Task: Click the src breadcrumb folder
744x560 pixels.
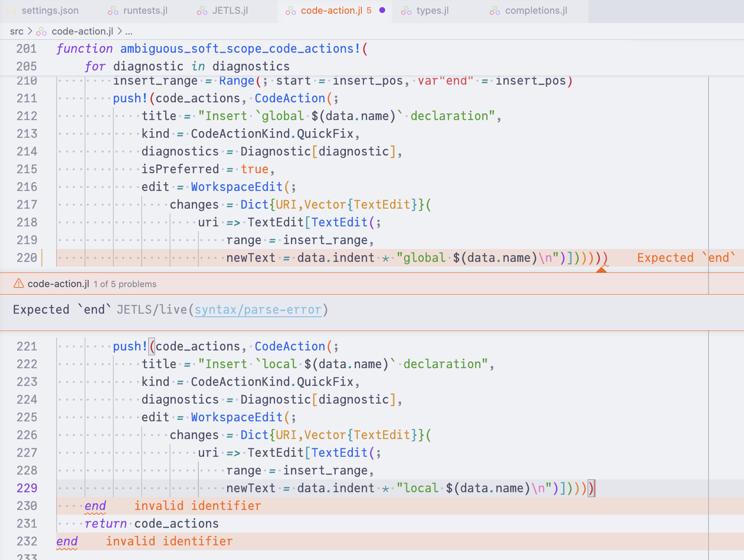Action: (x=16, y=31)
